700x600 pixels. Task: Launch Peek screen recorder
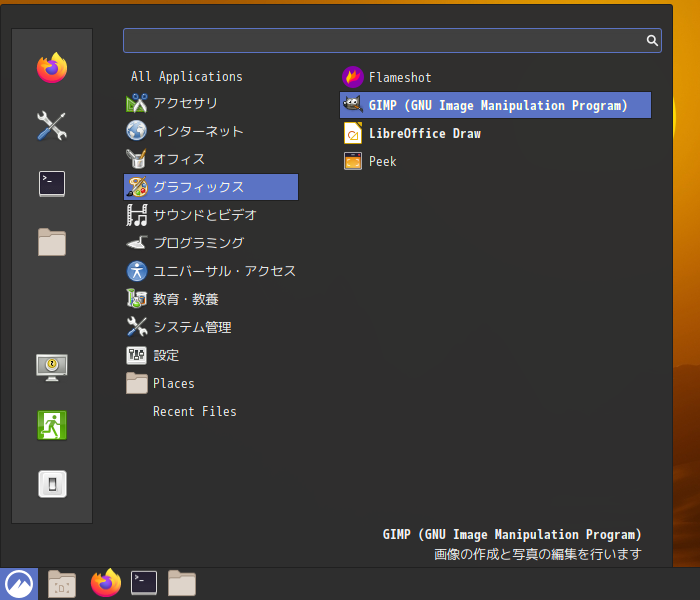click(x=496, y=161)
